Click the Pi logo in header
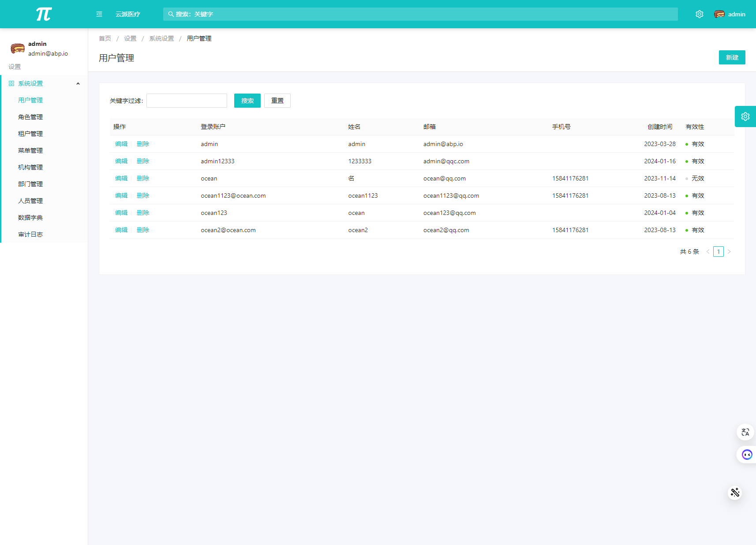This screenshot has width=756, height=545. [44, 14]
